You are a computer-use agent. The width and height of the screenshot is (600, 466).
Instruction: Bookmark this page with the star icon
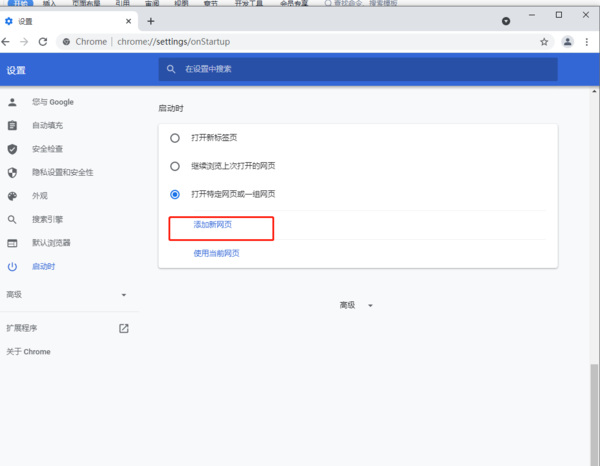coord(544,42)
